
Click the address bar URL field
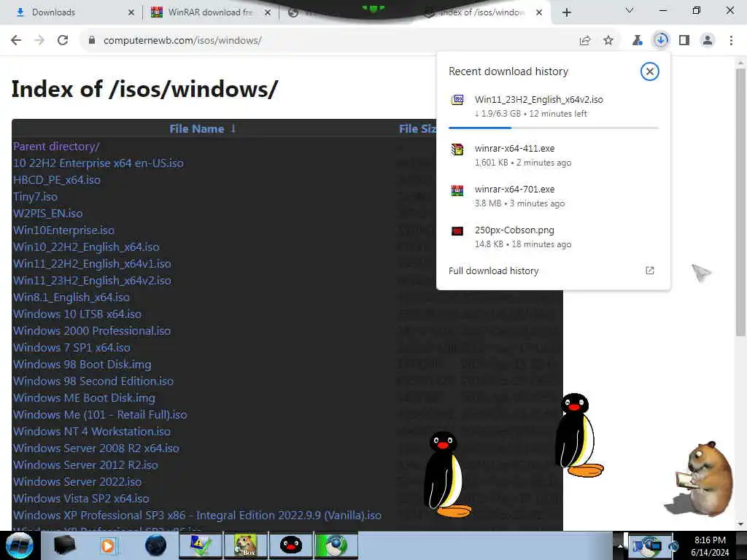click(x=329, y=41)
